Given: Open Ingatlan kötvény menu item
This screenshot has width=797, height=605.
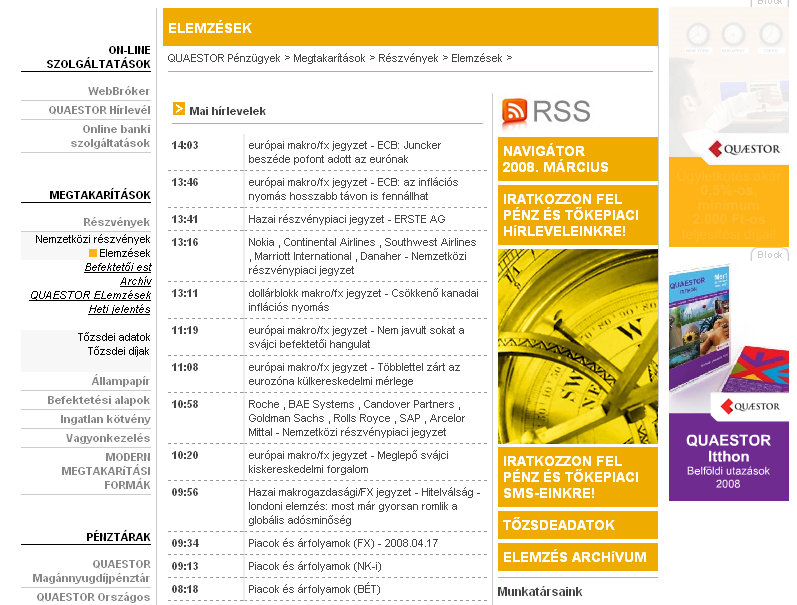Looking at the screenshot, I should (105, 419).
